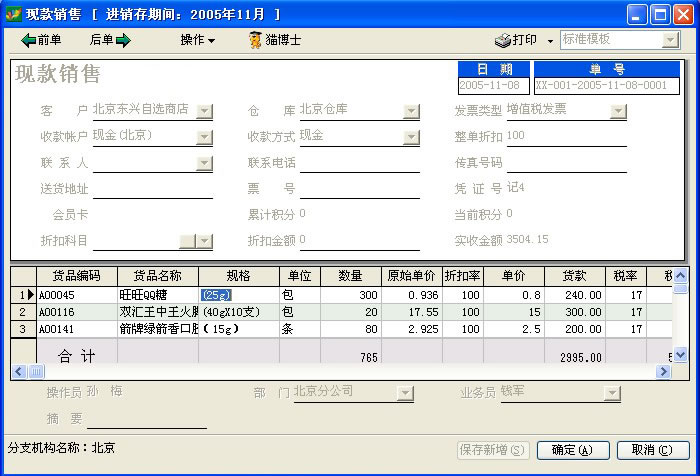Expand the 仓库 warehouse dropdown
The image size is (700, 476).
411,111
